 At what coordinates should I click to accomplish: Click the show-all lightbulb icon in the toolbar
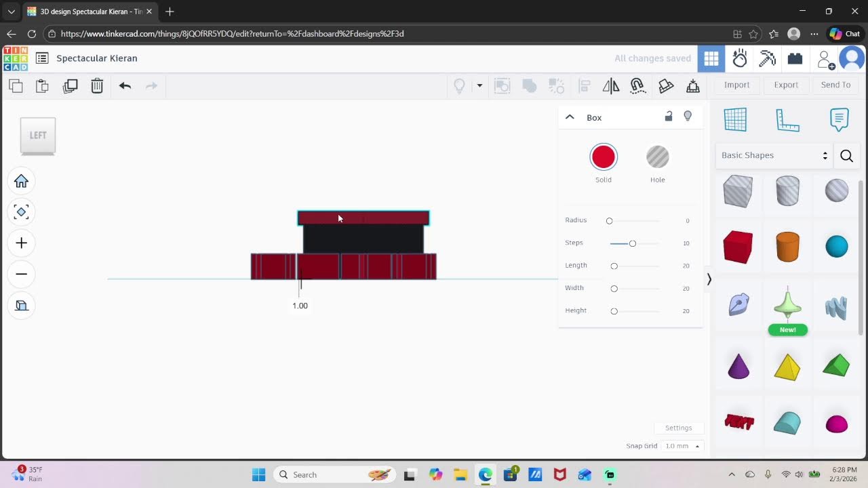460,85
